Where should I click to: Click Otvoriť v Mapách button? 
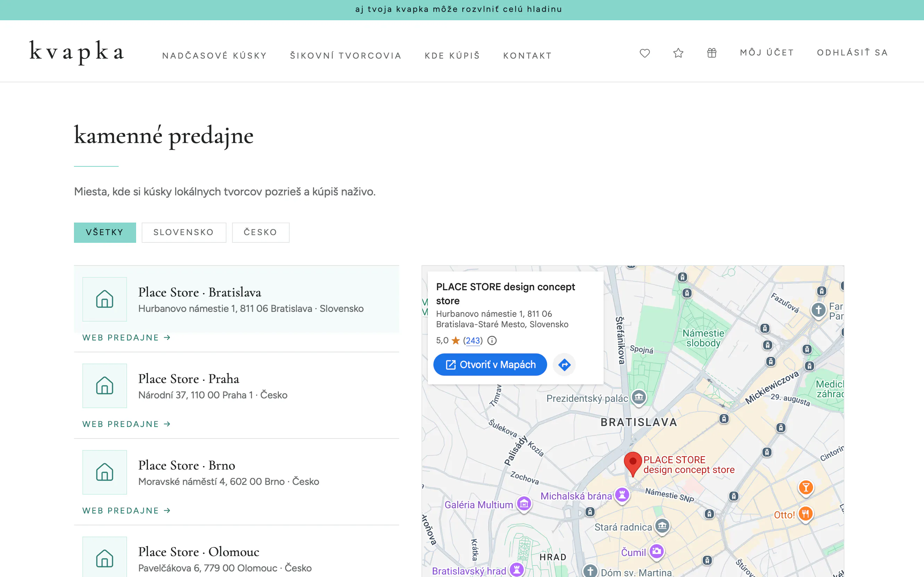[490, 365]
